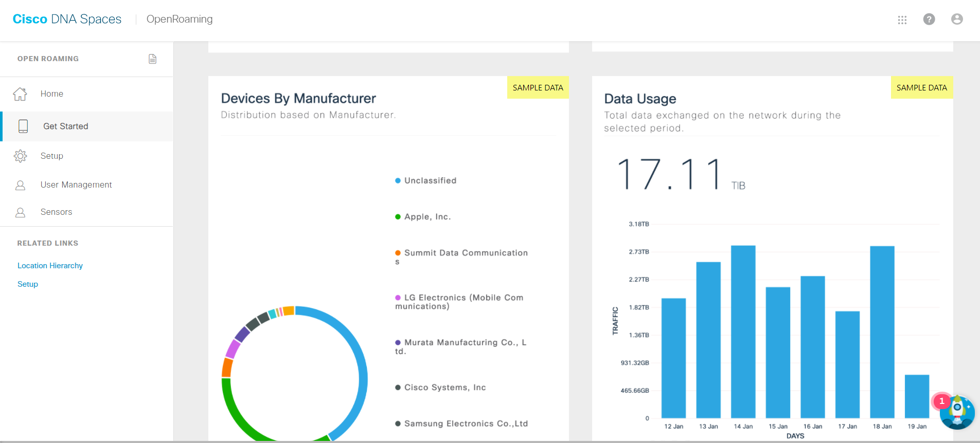
Task: Click the Data Usage heading
Action: click(640, 99)
